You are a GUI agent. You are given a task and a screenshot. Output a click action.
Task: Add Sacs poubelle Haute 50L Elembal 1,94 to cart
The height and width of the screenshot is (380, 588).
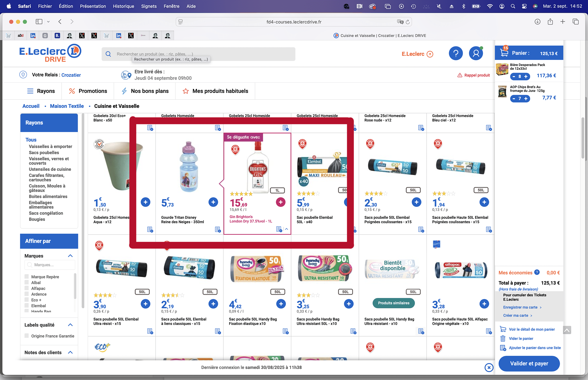[484, 202]
